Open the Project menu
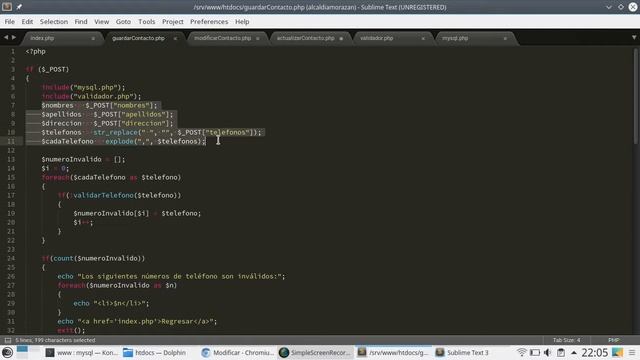Viewport: 640px width, 360px height. pyautogui.click(x=173, y=22)
